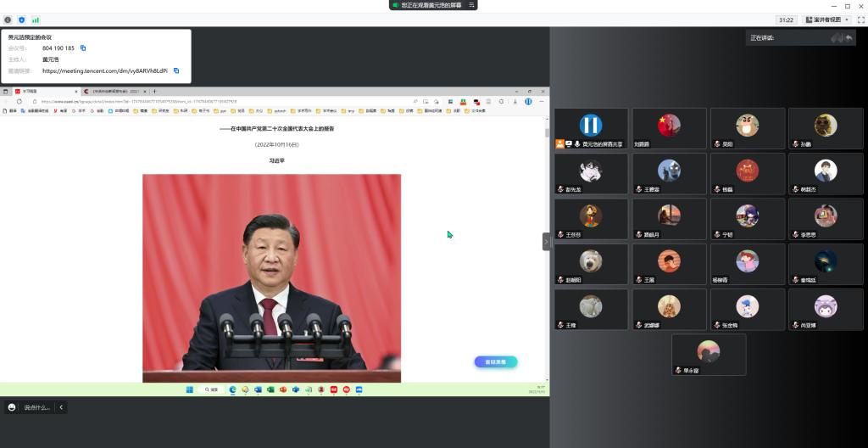
Task: Click the meeting info icon
Action: pos(8,20)
